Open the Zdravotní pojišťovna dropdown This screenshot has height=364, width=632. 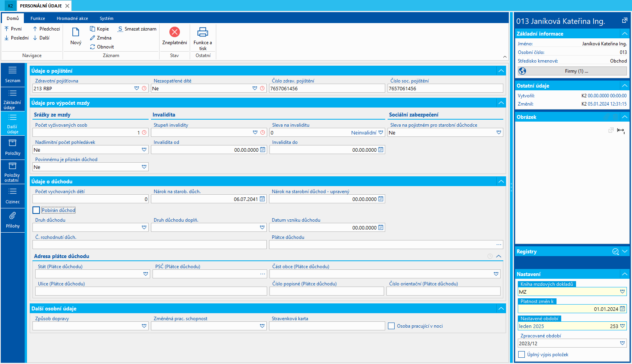pyautogui.click(x=136, y=88)
